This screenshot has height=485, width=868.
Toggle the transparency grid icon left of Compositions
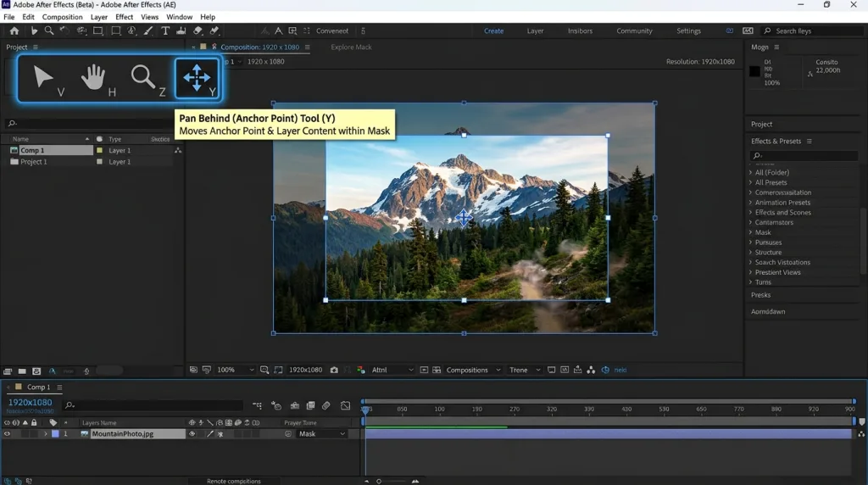437,370
